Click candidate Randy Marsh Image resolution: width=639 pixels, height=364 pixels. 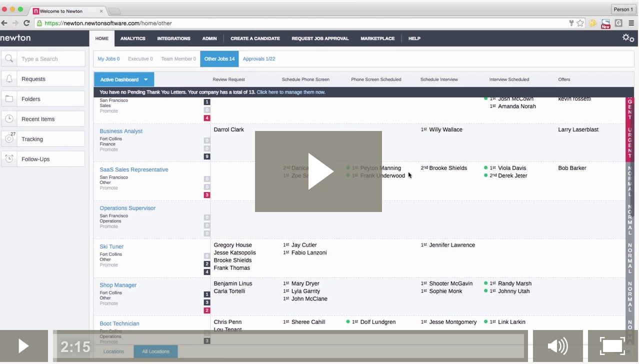click(x=514, y=283)
